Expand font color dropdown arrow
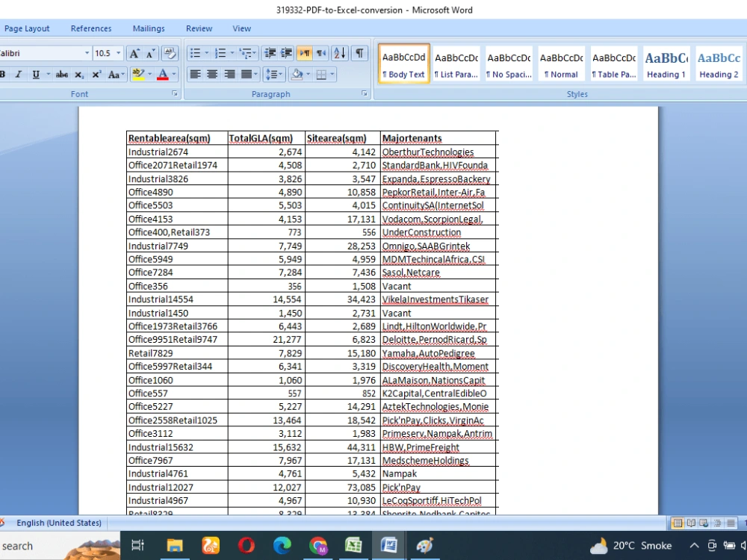The image size is (747, 560). coord(174,74)
